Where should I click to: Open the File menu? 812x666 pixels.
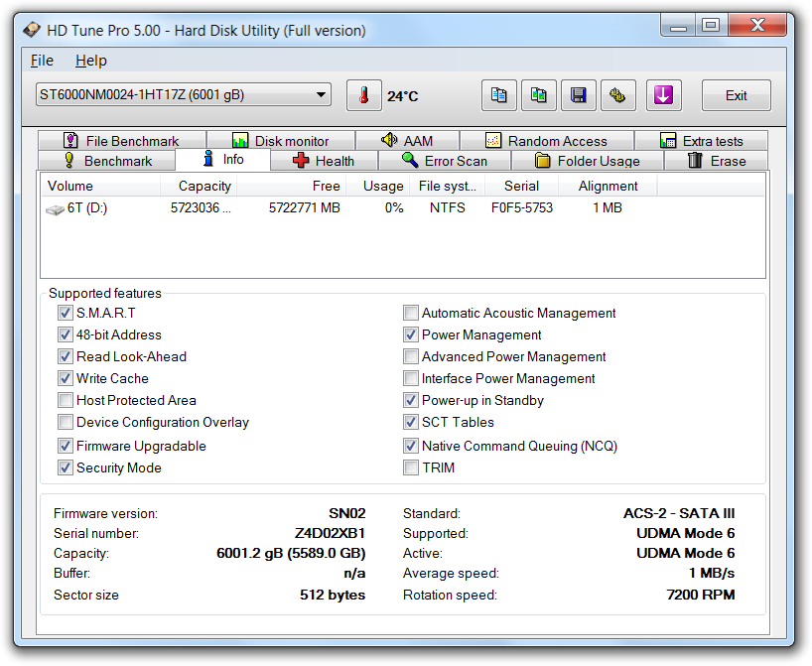click(x=42, y=61)
